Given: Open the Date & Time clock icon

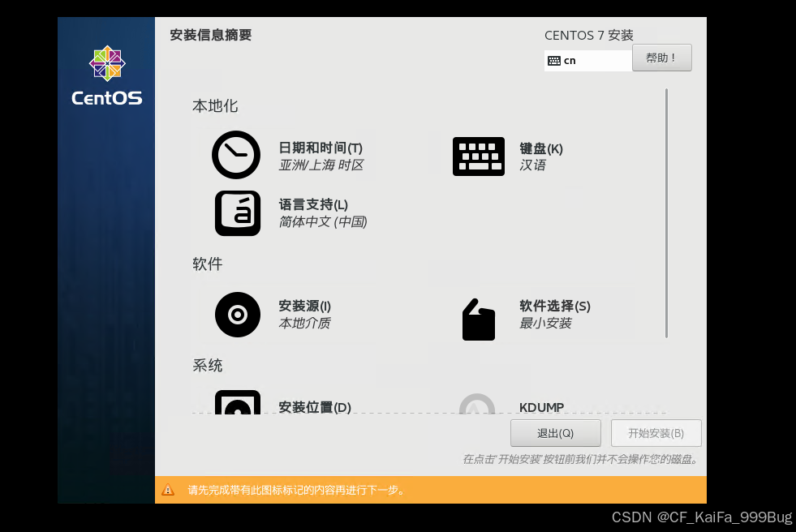Looking at the screenshot, I should pyautogui.click(x=236, y=155).
